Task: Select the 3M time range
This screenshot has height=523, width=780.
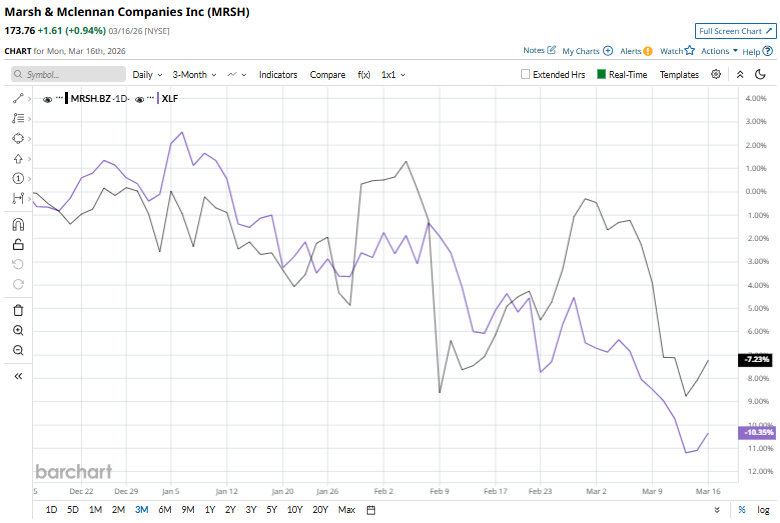Action: coord(142,510)
